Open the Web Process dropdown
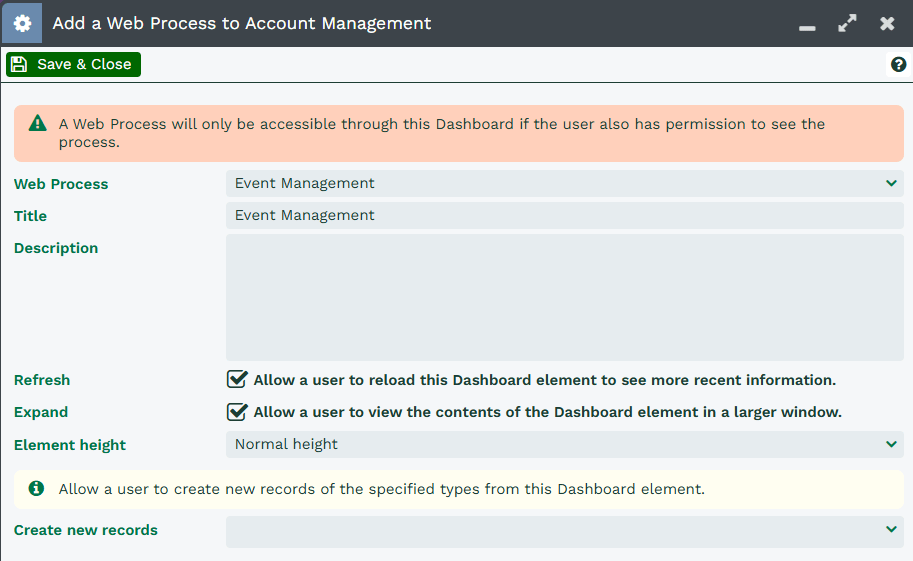This screenshot has height=561, width=913. click(x=564, y=183)
